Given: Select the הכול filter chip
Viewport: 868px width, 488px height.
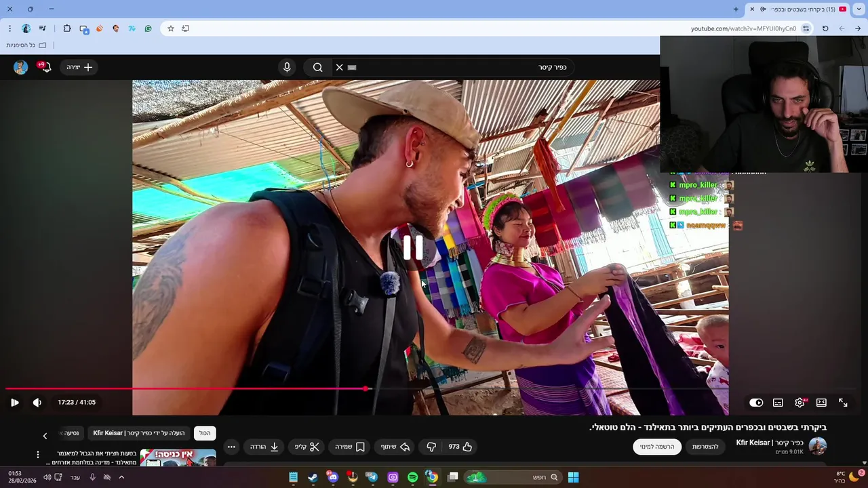Looking at the screenshot, I should [205, 433].
